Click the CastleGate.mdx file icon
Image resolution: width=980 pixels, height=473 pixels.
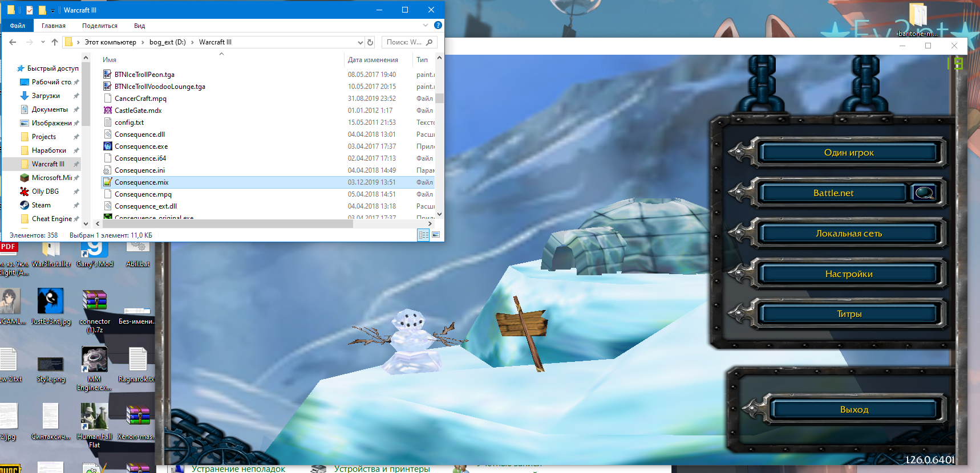pos(107,111)
